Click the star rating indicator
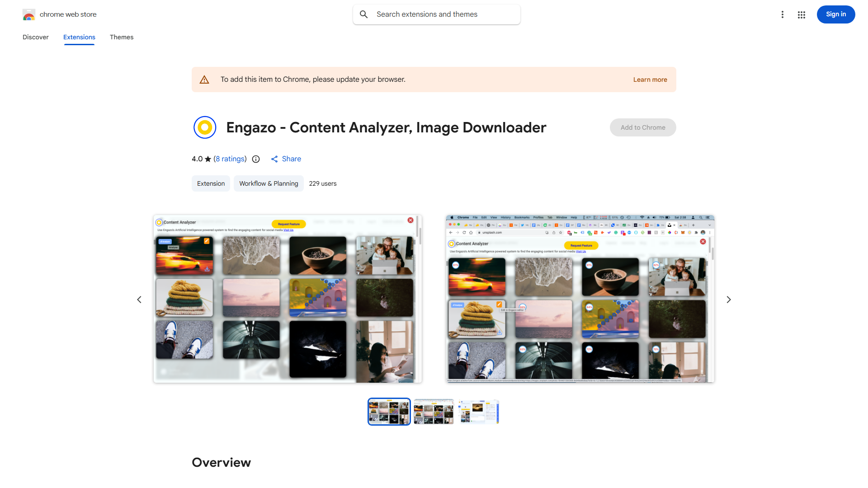The image size is (868, 488). tap(208, 159)
